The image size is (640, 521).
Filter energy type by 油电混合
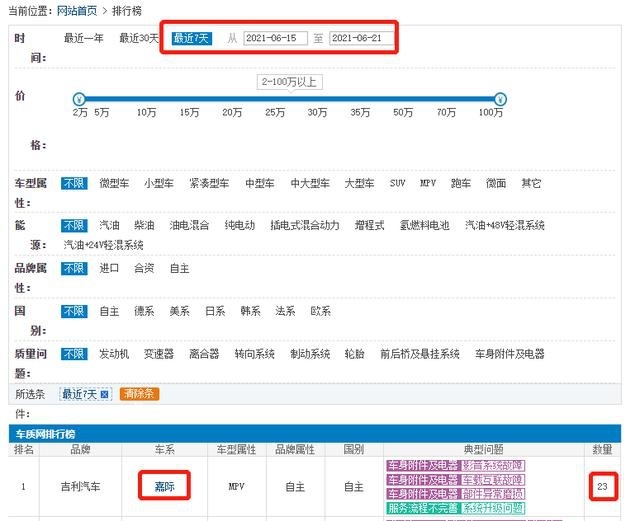tap(189, 225)
